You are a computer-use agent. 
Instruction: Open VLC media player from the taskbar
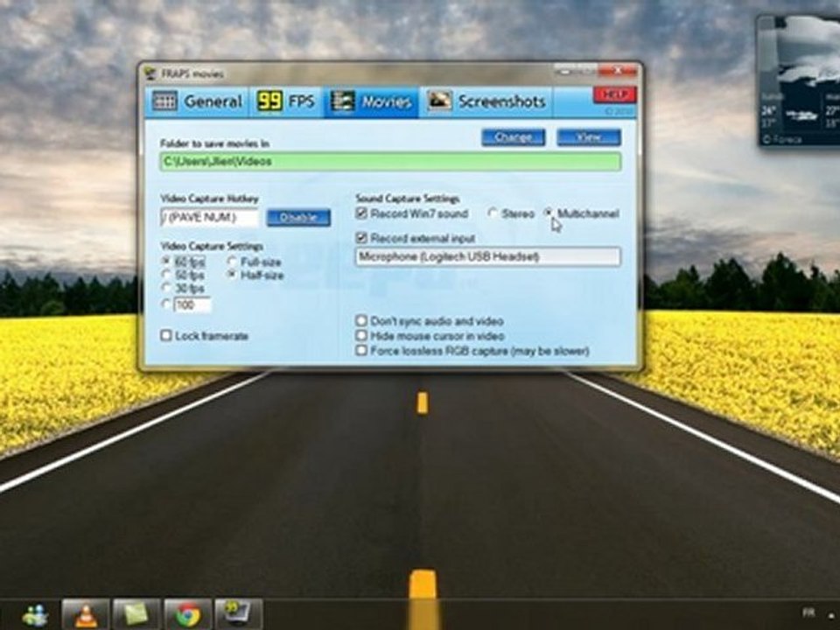[86, 614]
